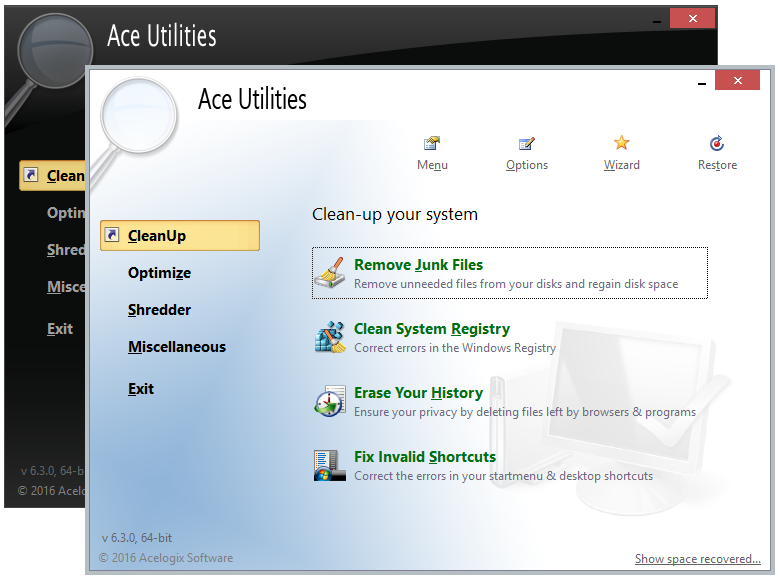Open the Menu toolbar icon
780x580 pixels.
coord(432,143)
